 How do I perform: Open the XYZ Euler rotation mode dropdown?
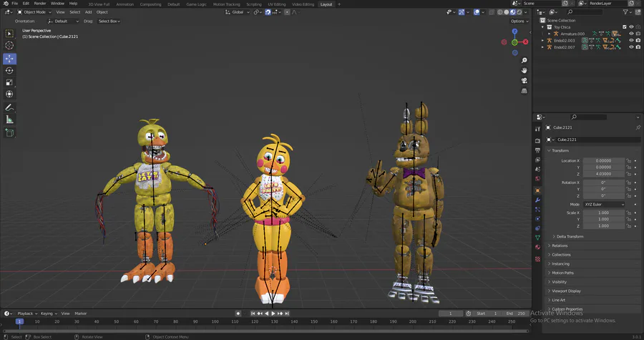point(604,204)
